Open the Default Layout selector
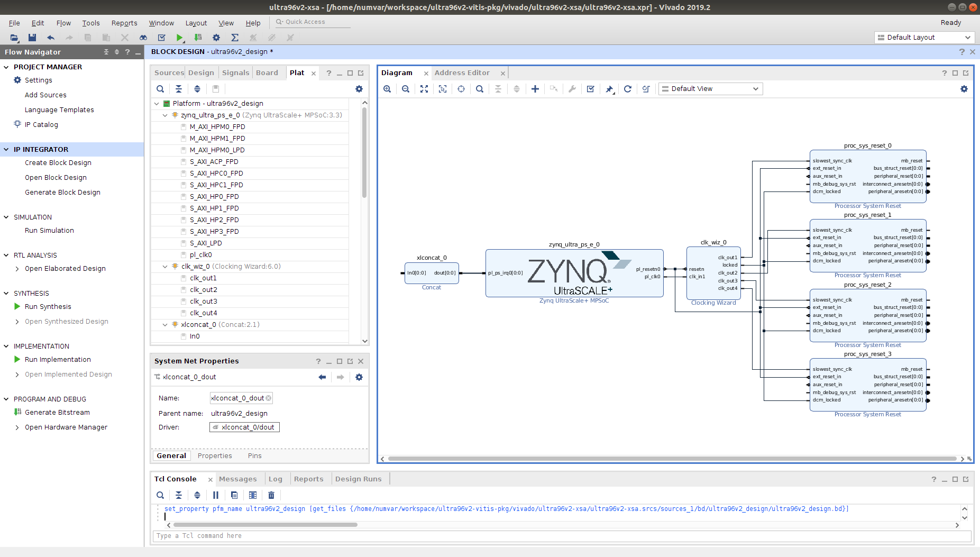Viewport: 980px width, 557px height. point(924,37)
